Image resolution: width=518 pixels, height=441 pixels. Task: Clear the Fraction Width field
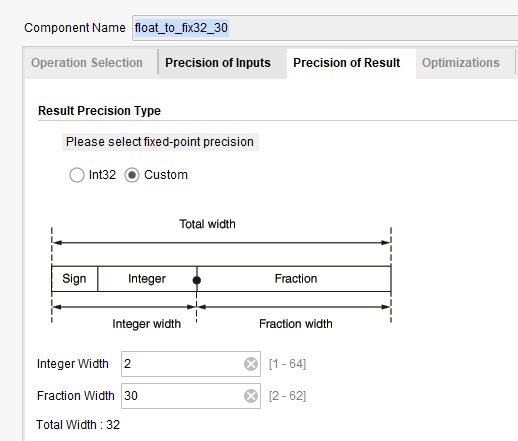[x=251, y=396]
